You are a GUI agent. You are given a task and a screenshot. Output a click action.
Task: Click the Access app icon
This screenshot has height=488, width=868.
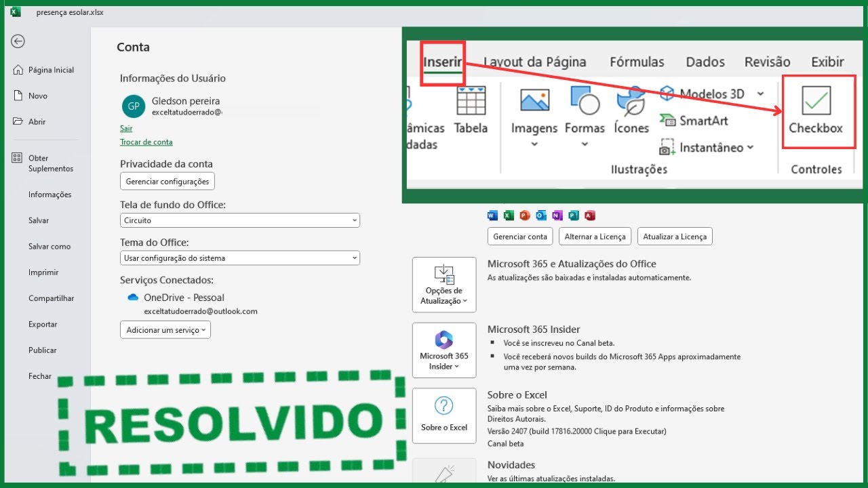[x=589, y=216]
